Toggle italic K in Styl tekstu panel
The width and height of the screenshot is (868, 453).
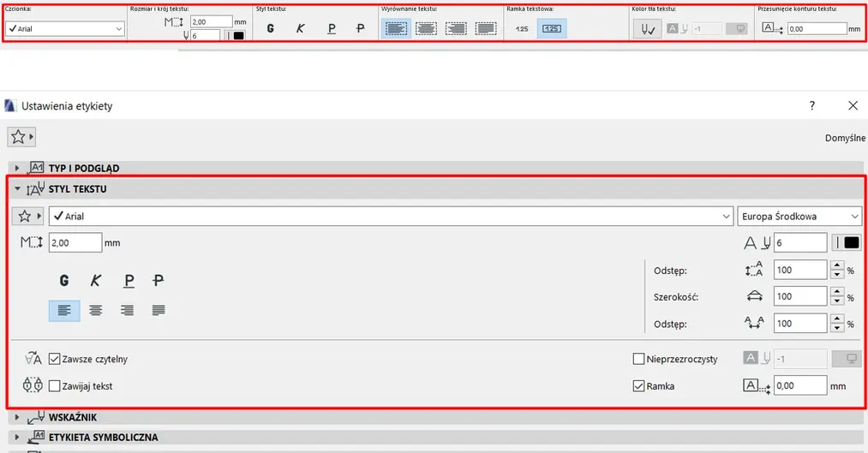pos(96,280)
